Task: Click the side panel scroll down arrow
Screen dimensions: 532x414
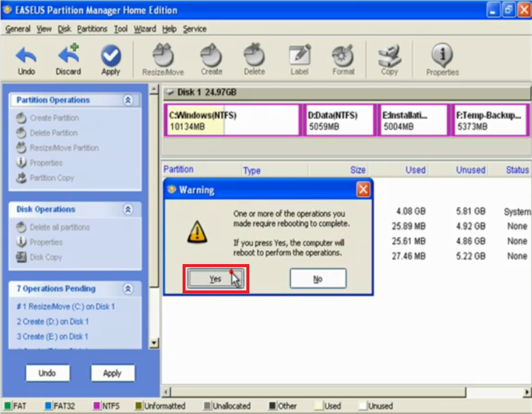Action: pos(154,343)
